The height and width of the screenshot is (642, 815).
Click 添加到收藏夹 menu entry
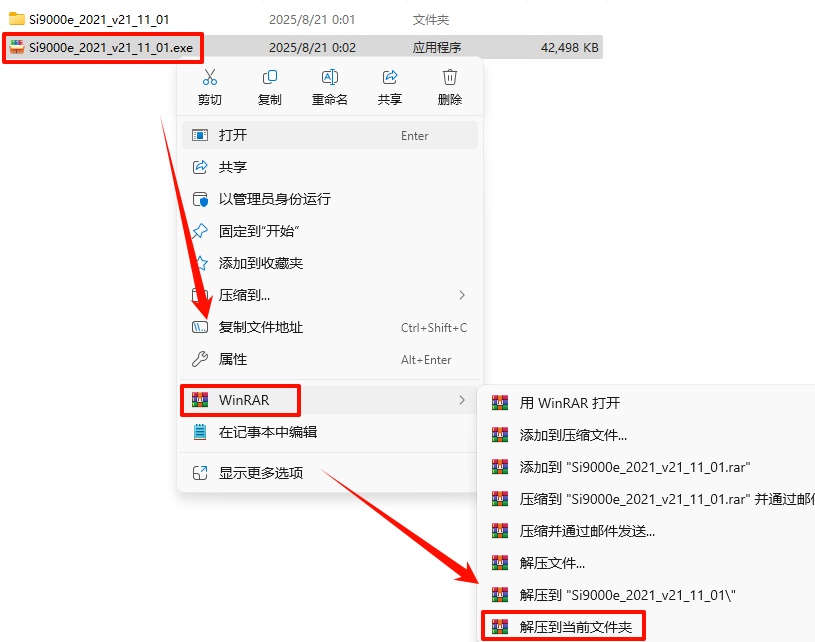pos(330,263)
